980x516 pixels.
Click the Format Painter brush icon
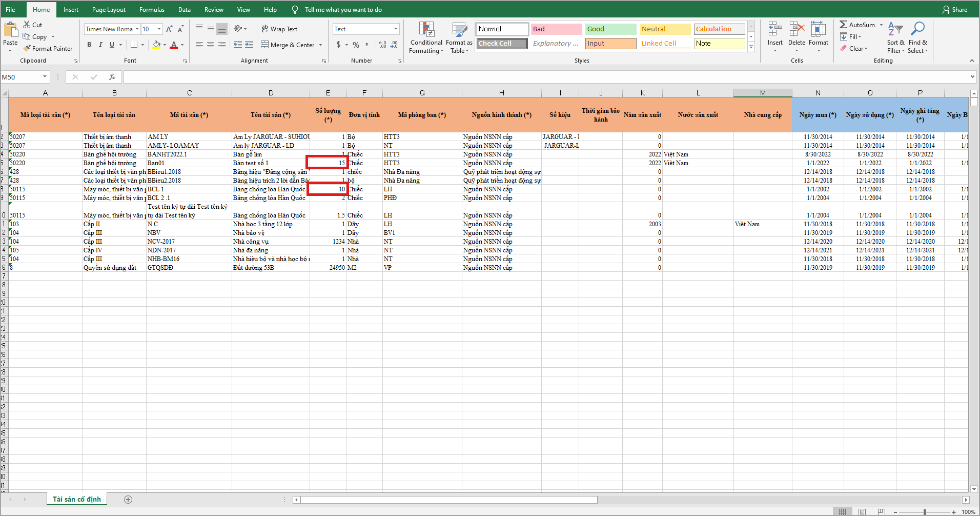pyautogui.click(x=27, y=49)
